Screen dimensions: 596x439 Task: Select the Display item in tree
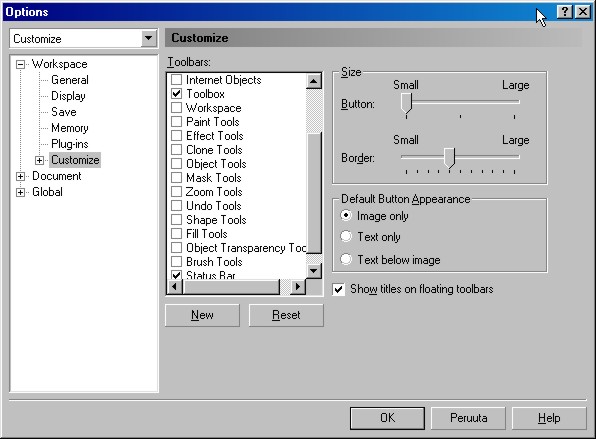[68, 96]
